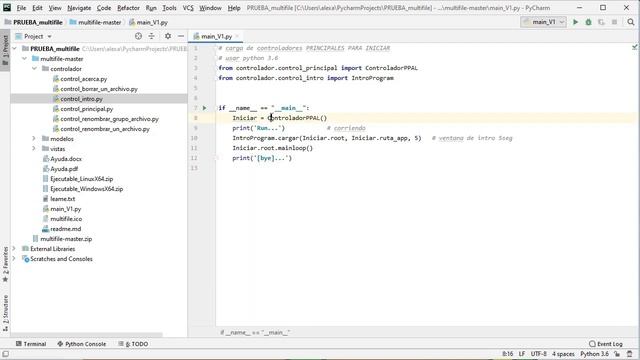Toggle the 1: Project side tab
Screen dimensions: 640x360
coord(5,50)
